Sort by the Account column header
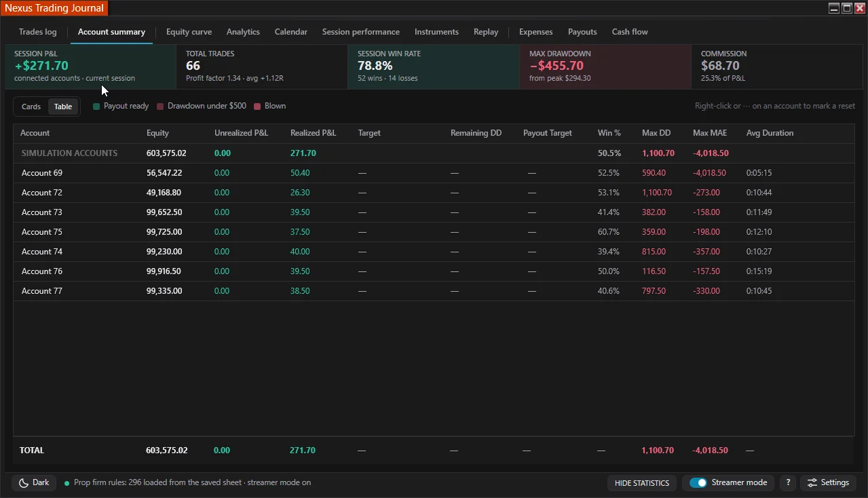The height and width of the screenshot is (498, 868). pos(35,133)
